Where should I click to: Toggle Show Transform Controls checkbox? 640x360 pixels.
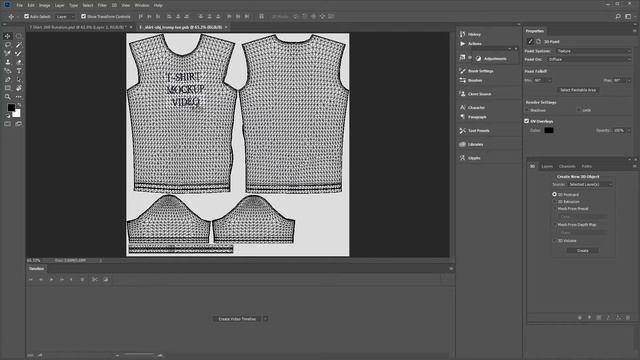tap(83, 16)
